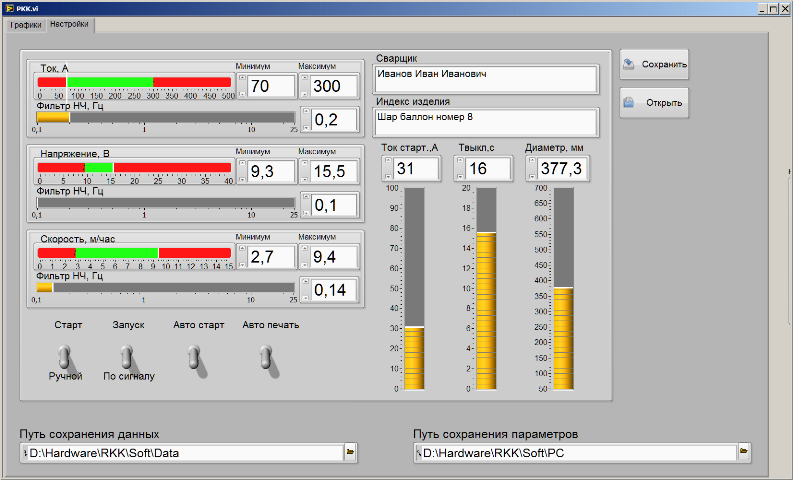Click the Диаметр vertical fill slider

coord(563,289)
